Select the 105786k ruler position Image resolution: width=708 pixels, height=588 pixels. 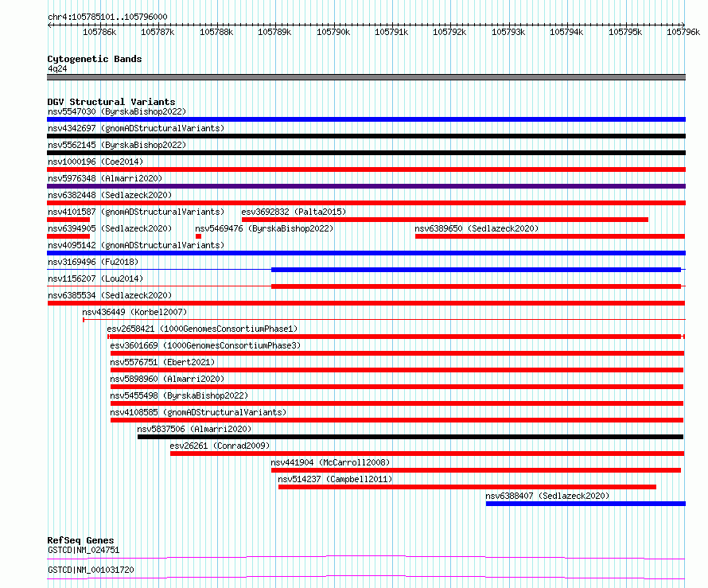click(x=99, y=32)
